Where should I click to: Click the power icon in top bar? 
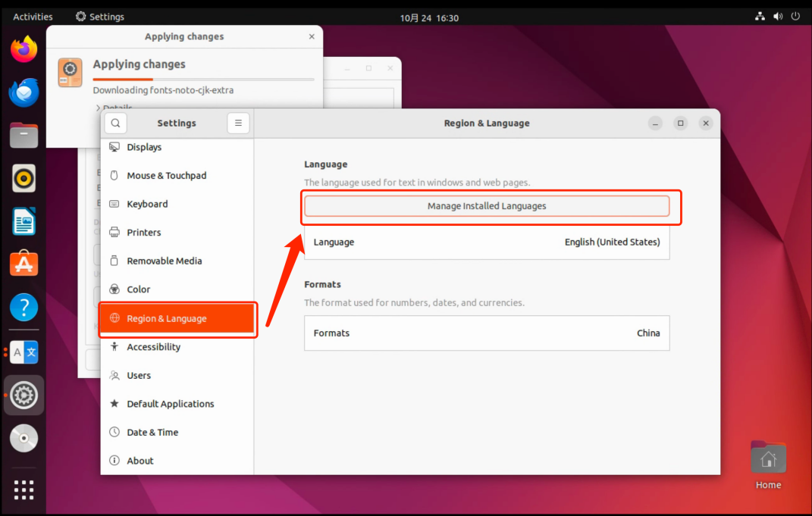tap(795, 17)
